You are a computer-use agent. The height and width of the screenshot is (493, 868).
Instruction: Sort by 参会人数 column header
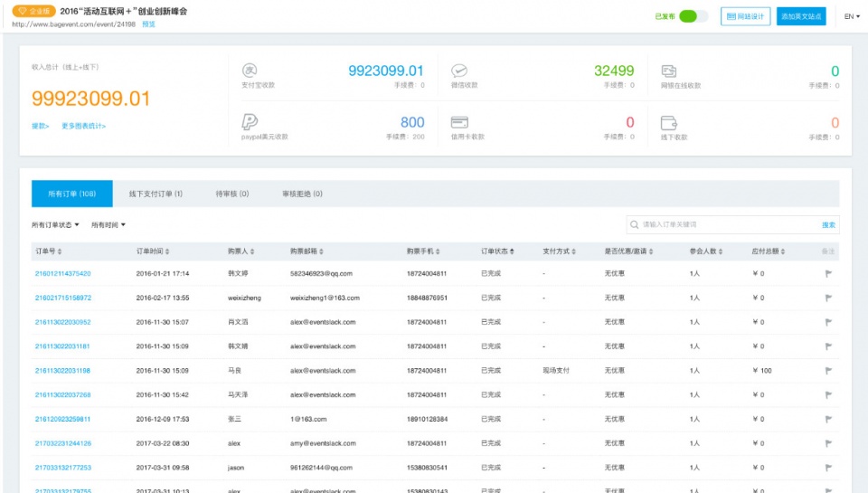pos(706,251)
